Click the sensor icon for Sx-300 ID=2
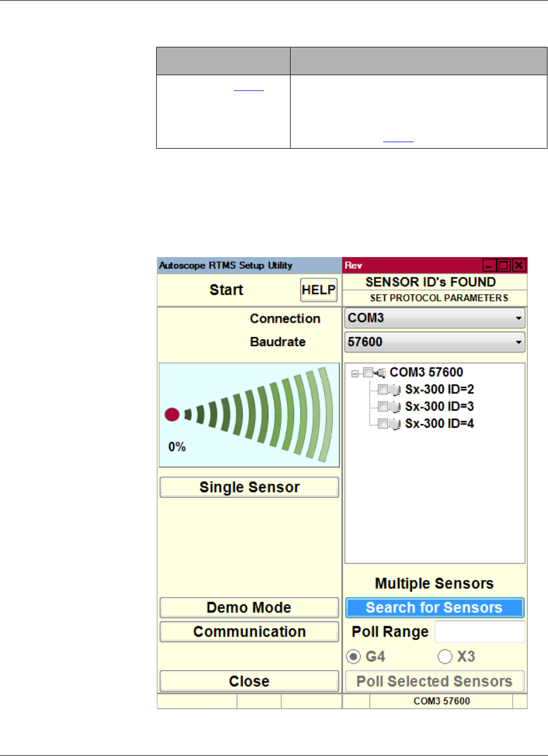Image resolution: width=548 pixels, height=756 pixels. pos(395,390)
